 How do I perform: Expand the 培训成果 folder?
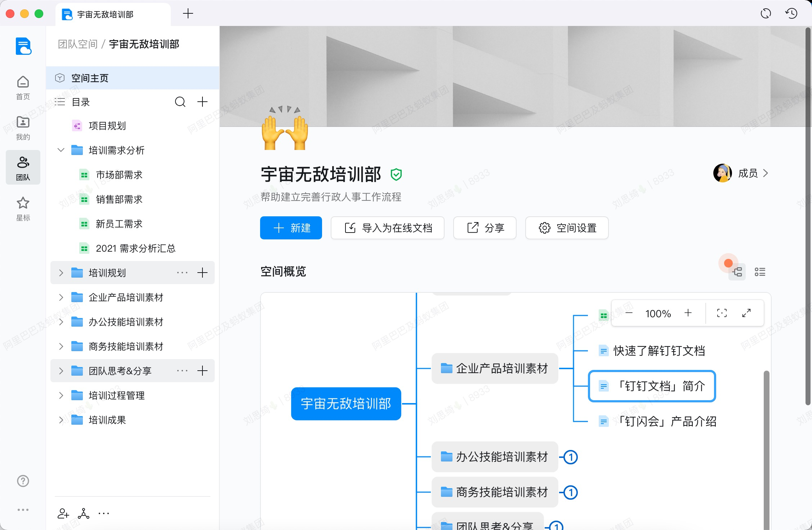pyautogui.click(x=61, y=420)
